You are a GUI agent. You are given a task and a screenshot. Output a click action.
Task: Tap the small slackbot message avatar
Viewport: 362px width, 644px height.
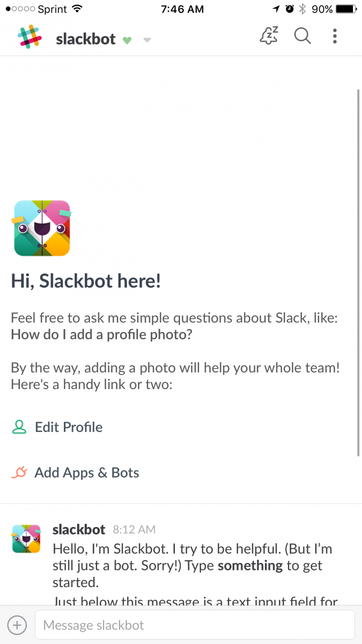point(26,539)
